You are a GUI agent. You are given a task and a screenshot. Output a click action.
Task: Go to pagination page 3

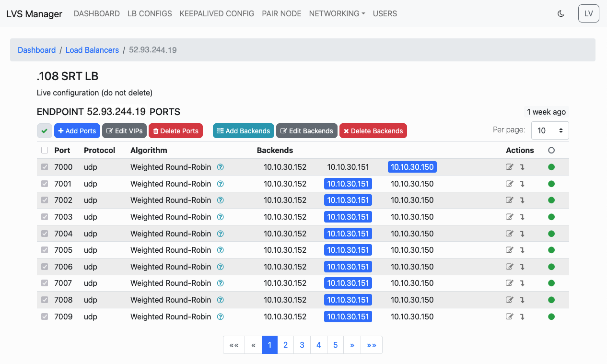coord(302,345)
